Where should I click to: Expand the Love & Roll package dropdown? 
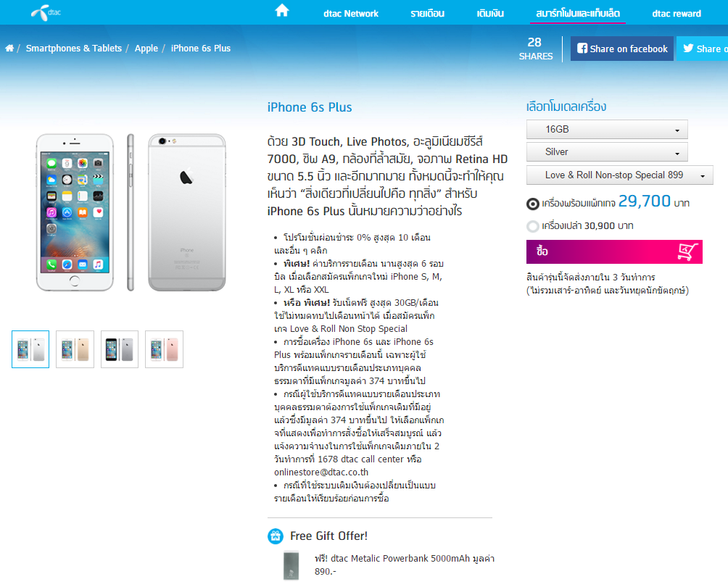[x=619, y=175]
